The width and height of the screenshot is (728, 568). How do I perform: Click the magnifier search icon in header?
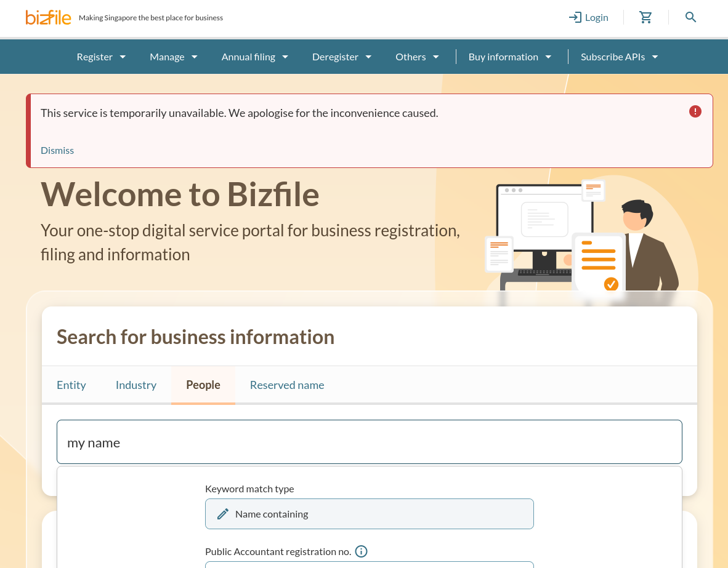pos(690,17)
